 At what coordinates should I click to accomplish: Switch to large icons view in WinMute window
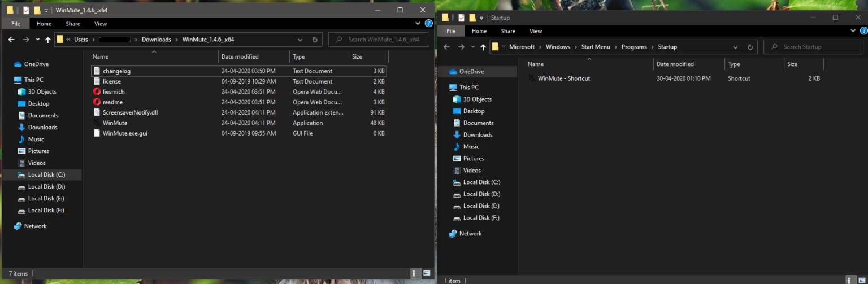coord(427,273)
